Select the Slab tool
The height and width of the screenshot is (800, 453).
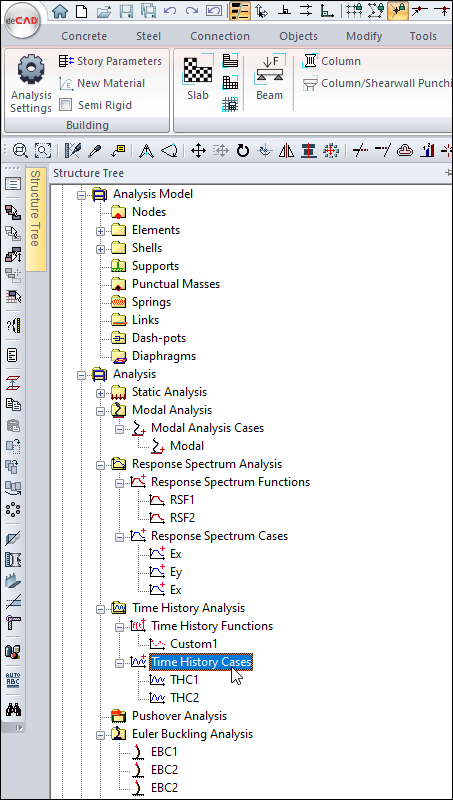coord(197,77)
